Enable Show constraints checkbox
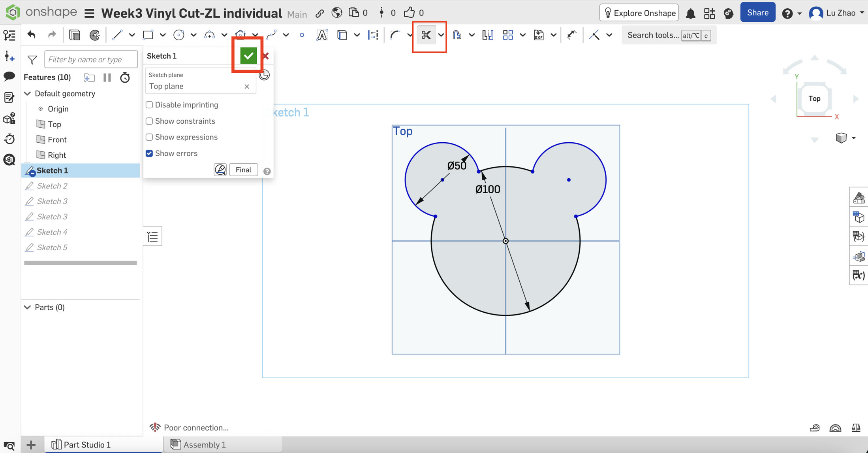868x453 pixels. pyautogui.click(x=149, y=121)
